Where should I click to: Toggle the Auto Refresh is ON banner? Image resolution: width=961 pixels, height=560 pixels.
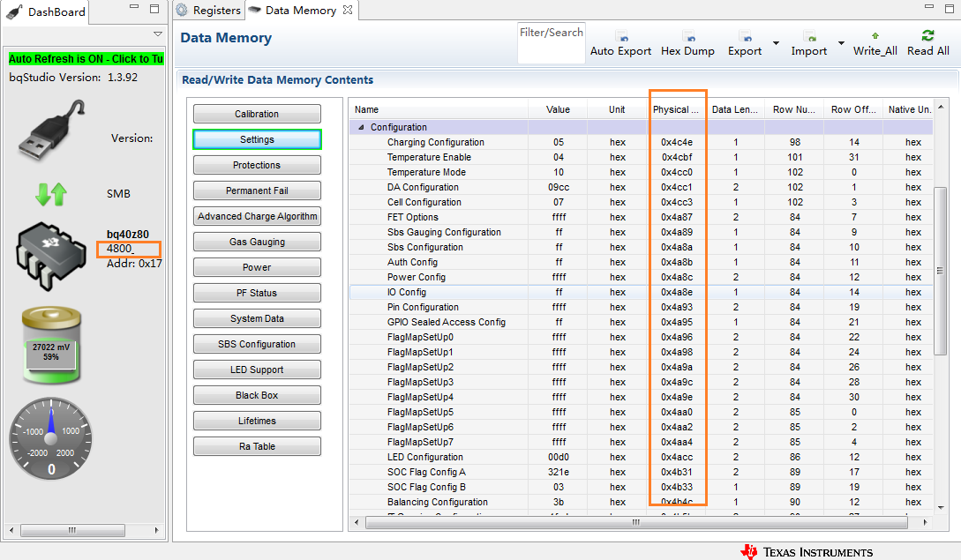pyautogui.click(x=86, y=59)
